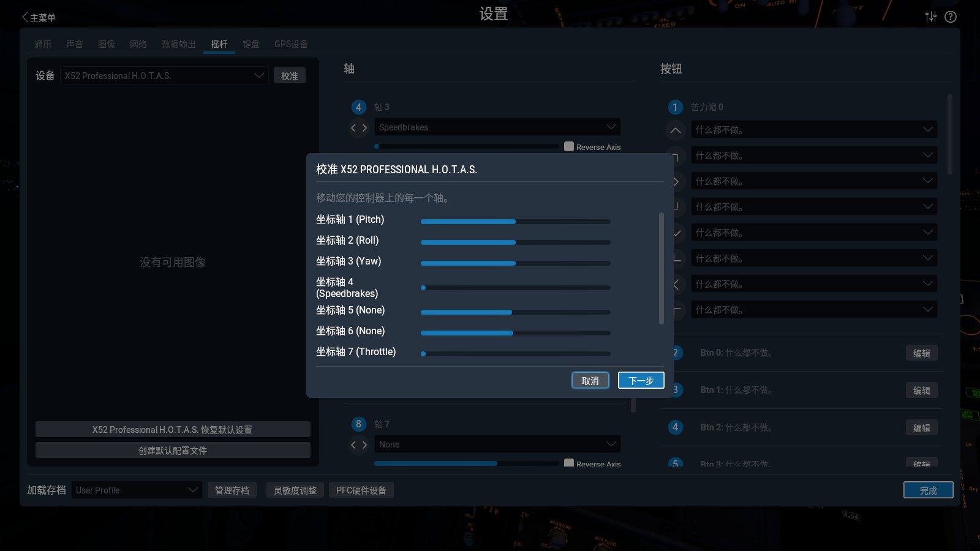Click the buttons panel scrollbar
Viewport: 980px width, 551px height.
coord(950,134)
